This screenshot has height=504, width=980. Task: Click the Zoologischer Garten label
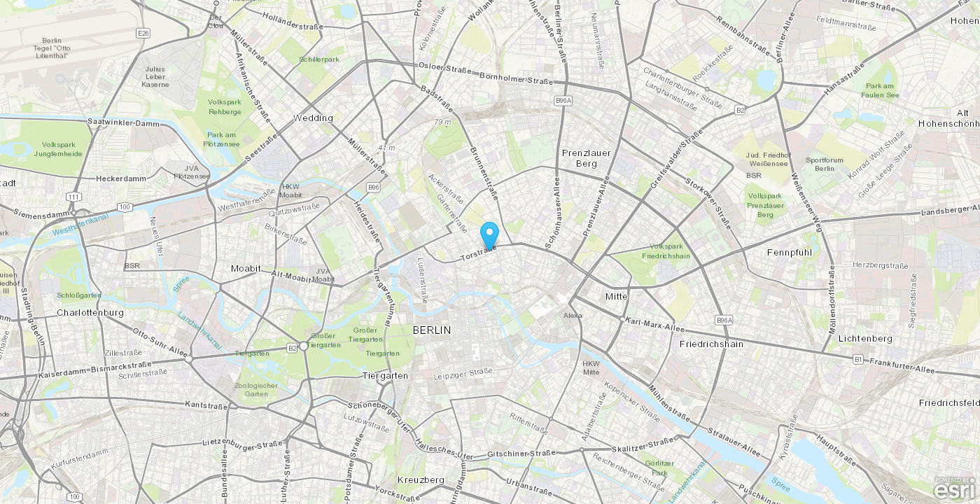pos(257,389)
